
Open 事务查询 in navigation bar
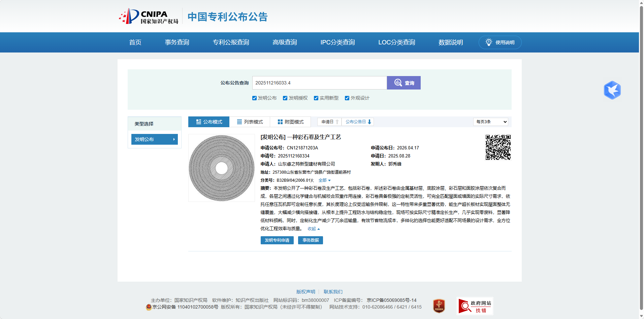click(177, 42)
